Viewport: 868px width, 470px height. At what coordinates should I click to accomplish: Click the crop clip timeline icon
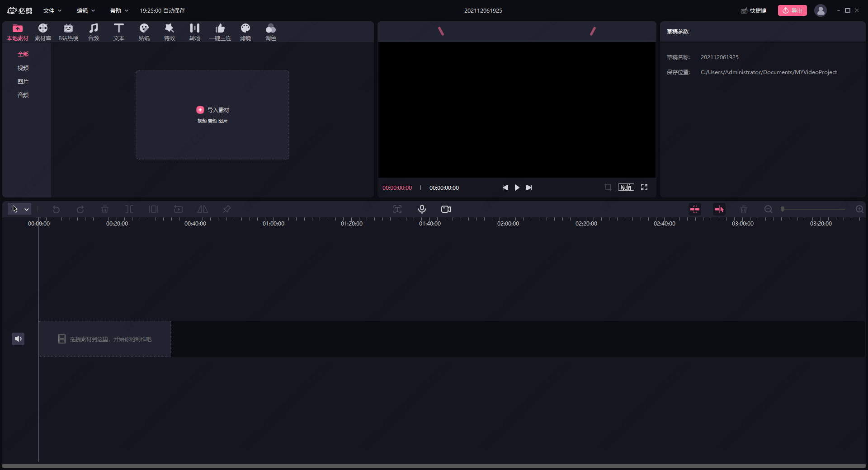pos(154,209)
